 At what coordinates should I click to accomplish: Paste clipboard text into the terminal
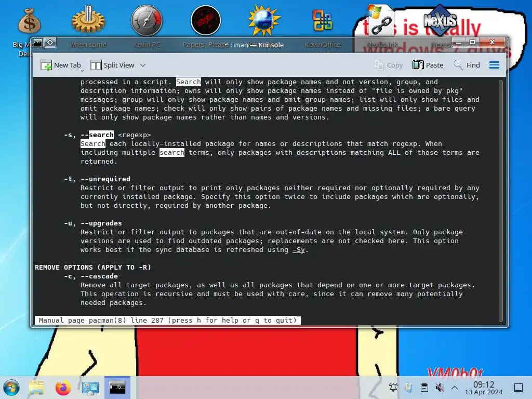point(428,65)
